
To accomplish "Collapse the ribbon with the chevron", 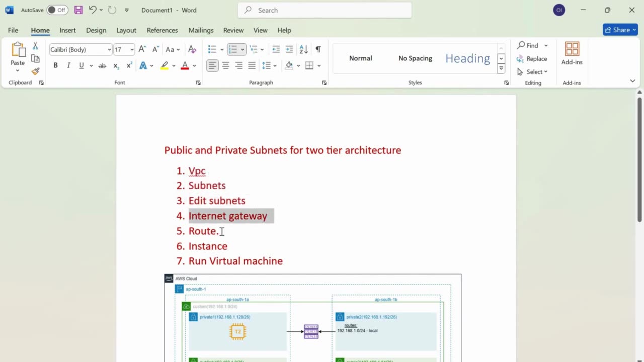I will [x=632, y=81].
